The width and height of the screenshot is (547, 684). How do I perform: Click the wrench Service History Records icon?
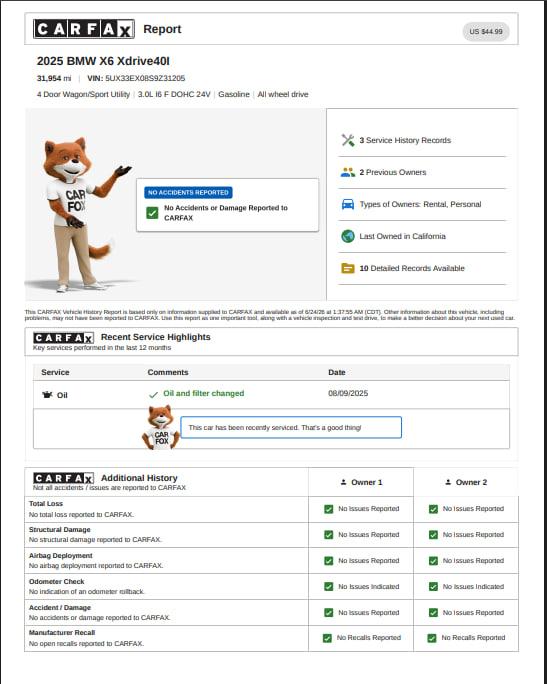coord(348,140)
